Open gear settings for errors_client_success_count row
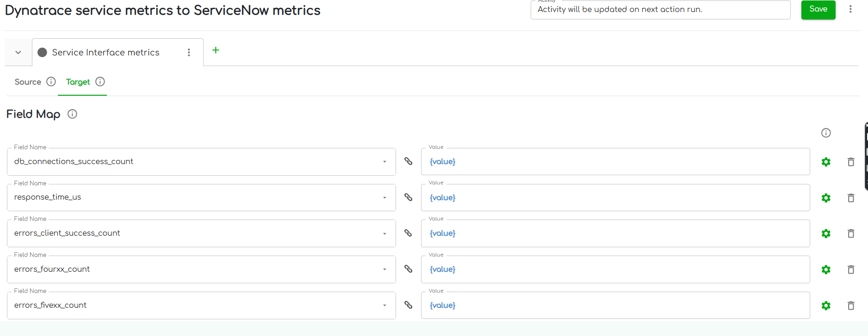 pos(826,233)
